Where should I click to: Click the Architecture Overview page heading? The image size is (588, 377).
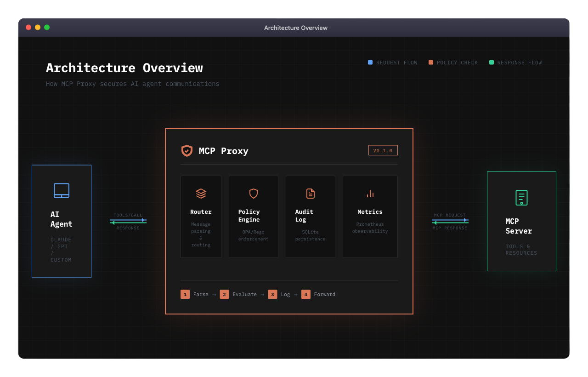pyautogui.click(x=124, y=68)
